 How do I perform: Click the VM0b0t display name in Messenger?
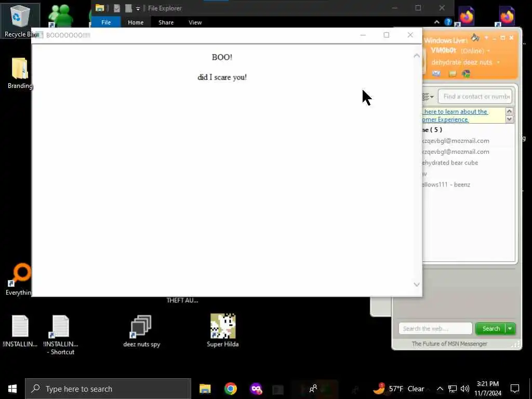(444, 50)
